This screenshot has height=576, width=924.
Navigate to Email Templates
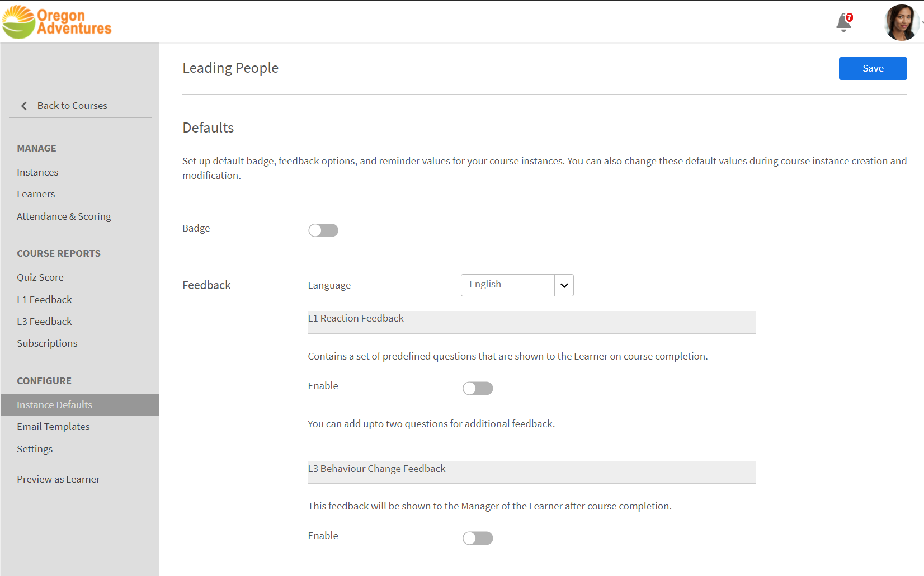click(53, 427)
